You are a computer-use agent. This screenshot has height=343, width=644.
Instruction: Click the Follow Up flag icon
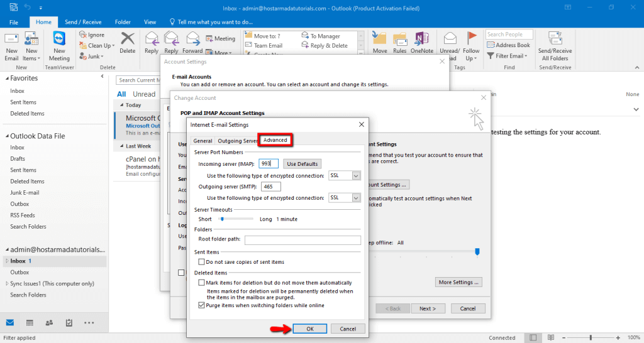[472, 38]
